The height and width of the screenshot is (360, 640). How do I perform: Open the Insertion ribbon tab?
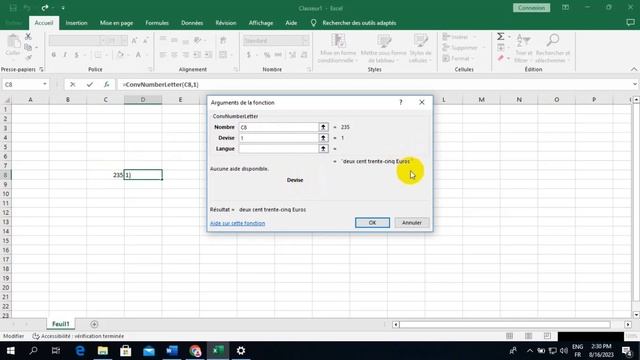tap(76, 23)
